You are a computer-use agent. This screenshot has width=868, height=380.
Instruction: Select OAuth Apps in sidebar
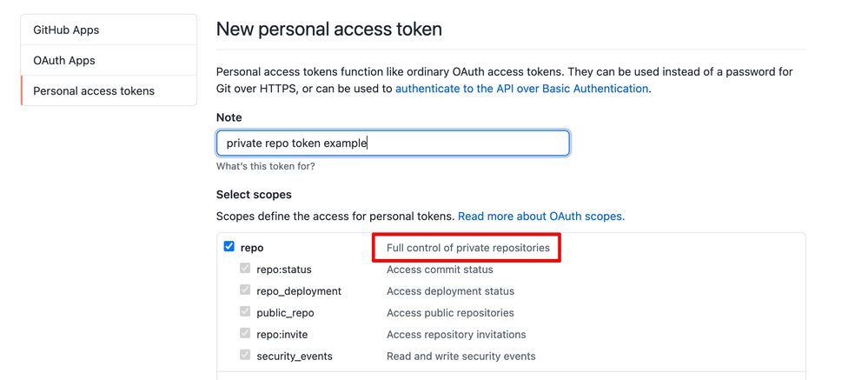(64, 60)
